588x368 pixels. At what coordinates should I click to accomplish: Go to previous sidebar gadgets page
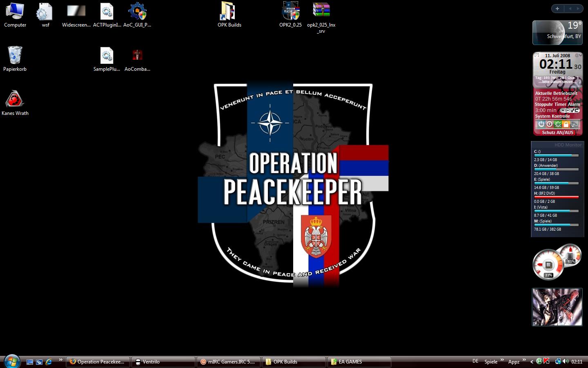(570, 9)
